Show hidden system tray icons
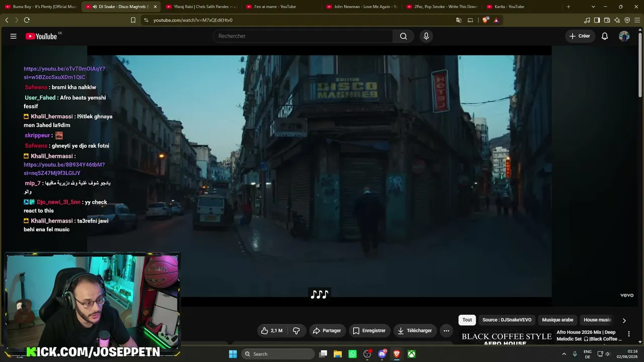This screenshot has width=644, height=362. 564,354
